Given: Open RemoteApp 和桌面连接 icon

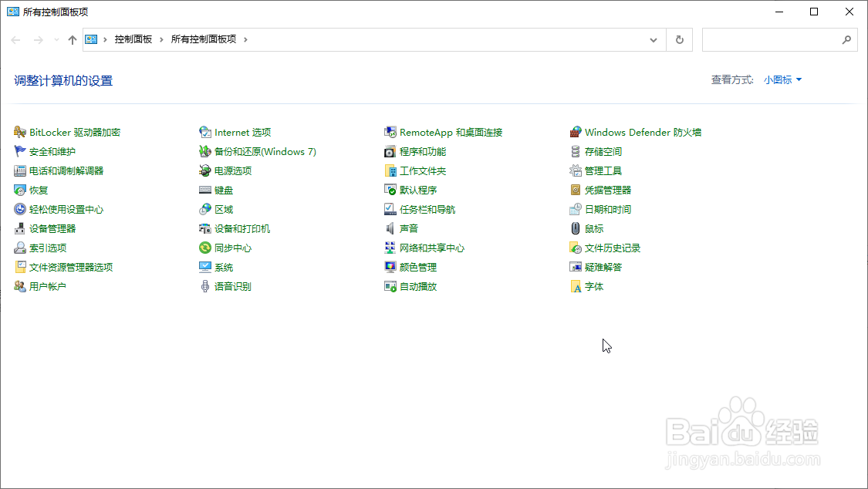Looking at the screenshot, I should [390, 132].
